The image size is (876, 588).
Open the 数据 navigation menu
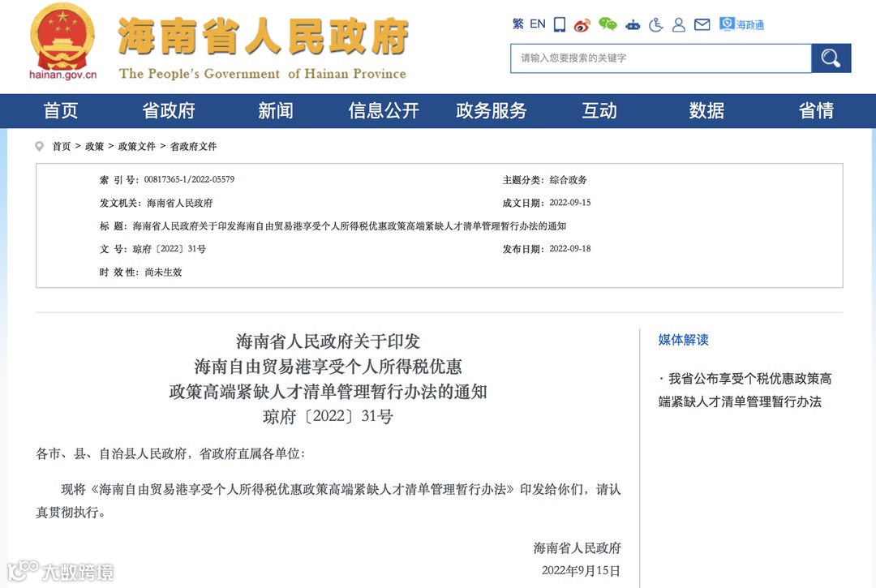pyautogui.click(x=706, y=110)
